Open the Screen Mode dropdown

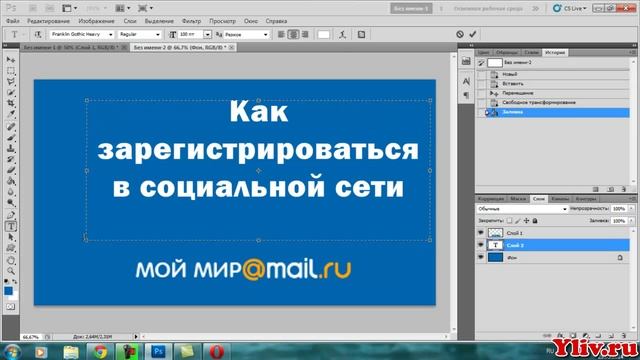pos(145,8)
